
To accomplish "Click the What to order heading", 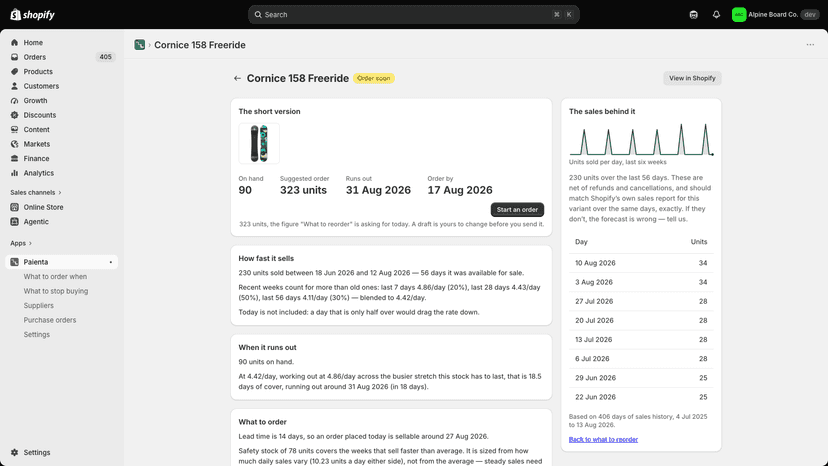I will [262, 422].
